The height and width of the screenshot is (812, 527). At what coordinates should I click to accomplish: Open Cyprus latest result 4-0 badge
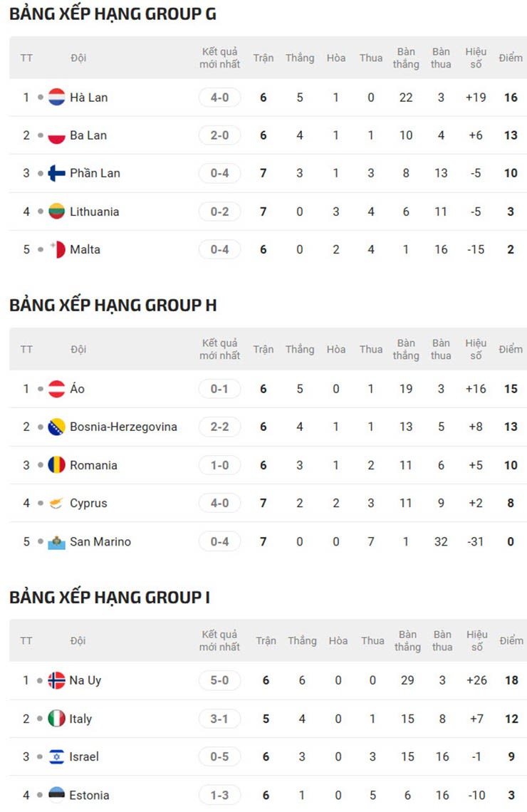[x=219, y=504]
